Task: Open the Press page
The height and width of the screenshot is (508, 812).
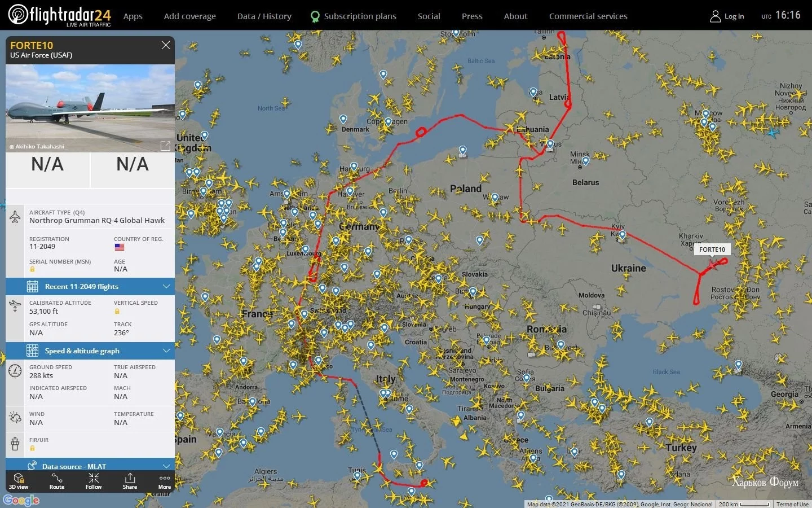Action: coord(472,16)
